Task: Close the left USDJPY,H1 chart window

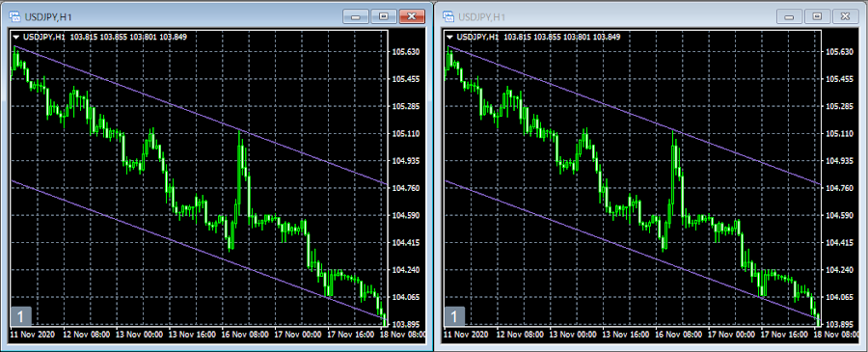Action: tap(411, 16)
